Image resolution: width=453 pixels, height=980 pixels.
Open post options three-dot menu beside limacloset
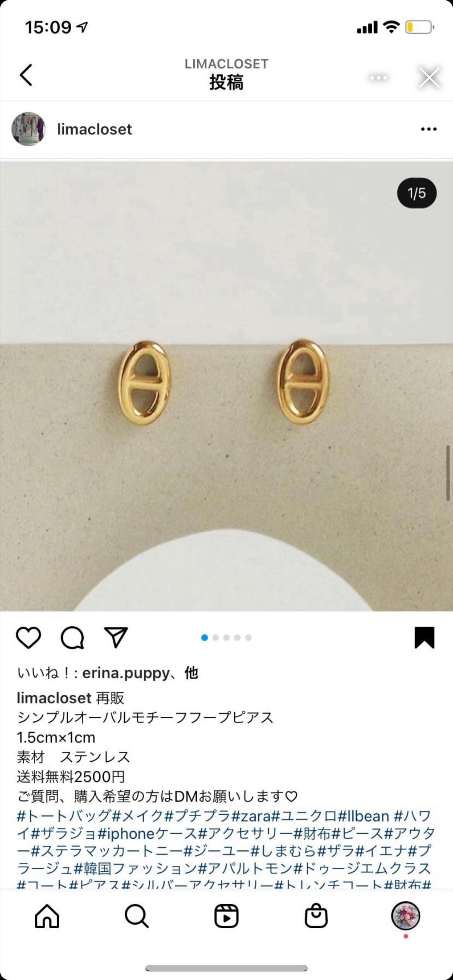coord(429,129)
